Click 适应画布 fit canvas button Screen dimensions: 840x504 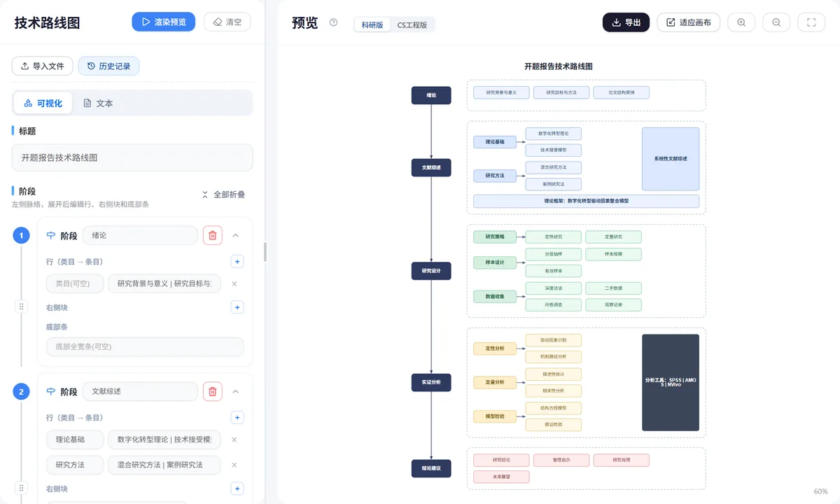[688, 22]
